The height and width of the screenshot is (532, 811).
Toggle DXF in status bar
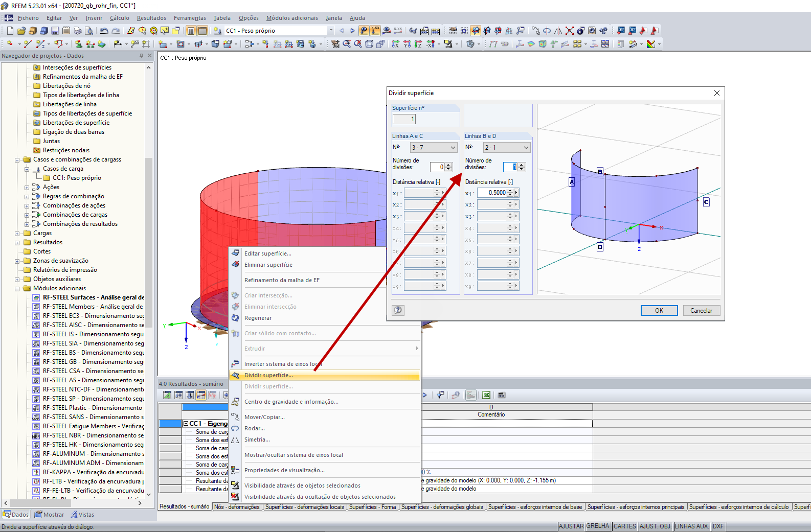pos(718,526)
